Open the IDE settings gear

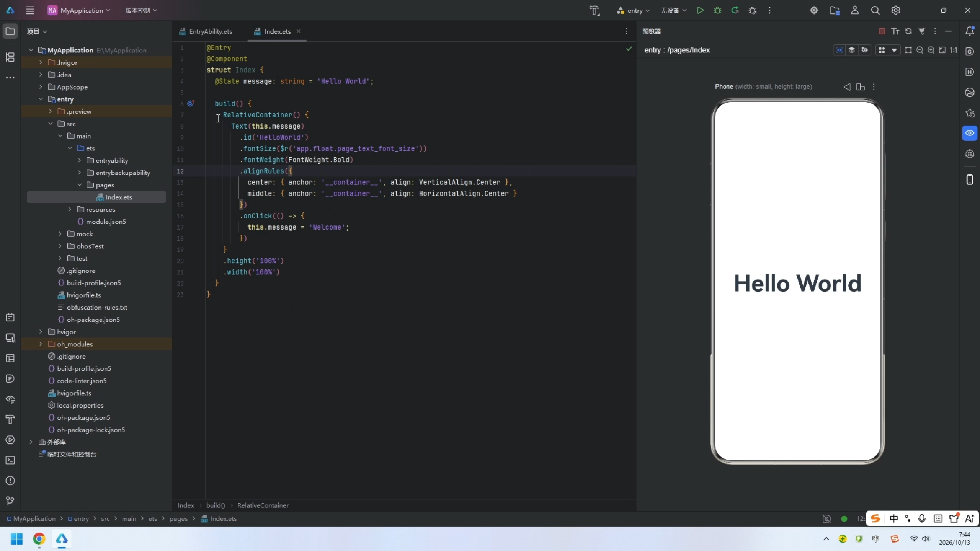click(896, 10)
